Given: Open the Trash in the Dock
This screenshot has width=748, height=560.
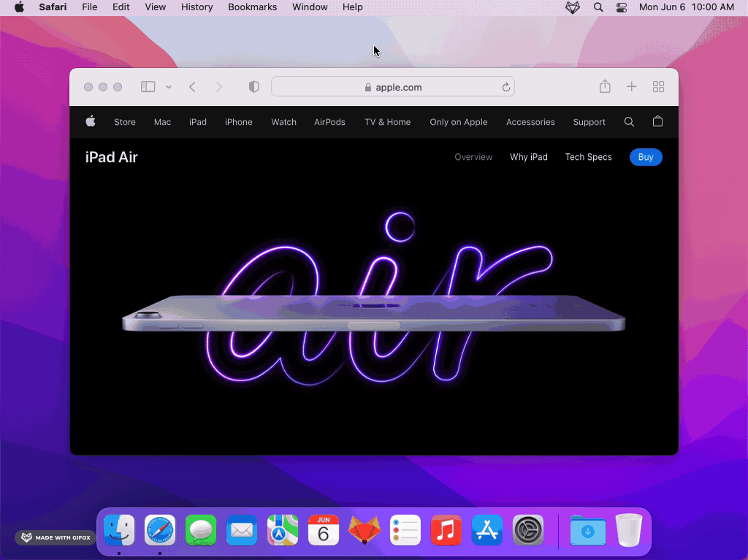Looking at the screenshot, I should point(629,530).
